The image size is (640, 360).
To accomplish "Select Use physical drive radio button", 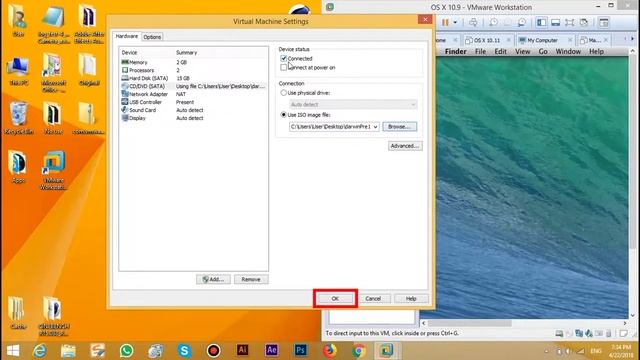I will 284,93.
